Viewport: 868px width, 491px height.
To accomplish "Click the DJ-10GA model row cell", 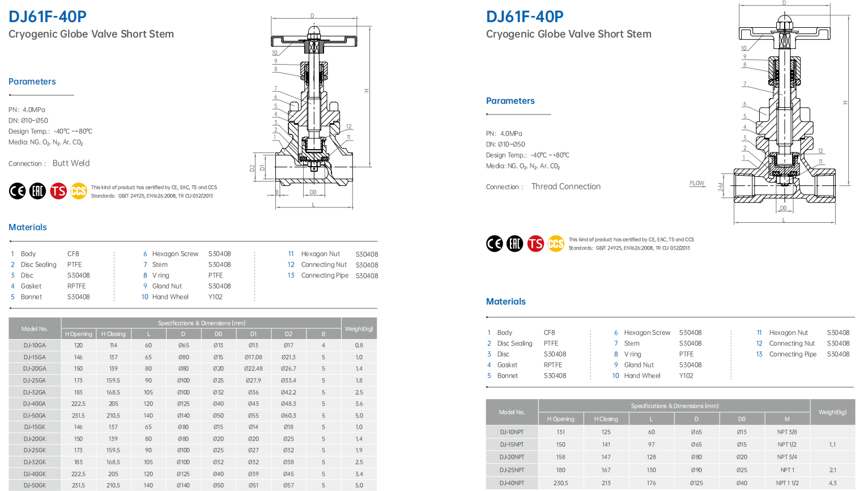I will (35, 345).
